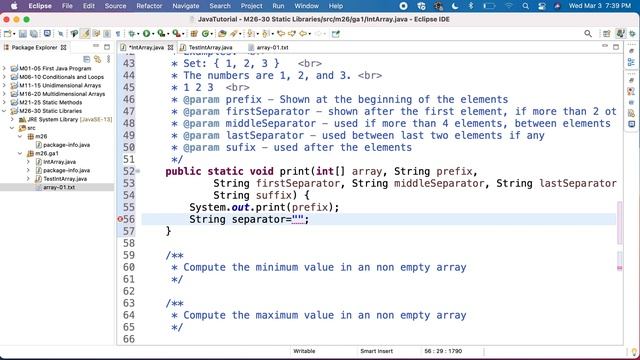Switch to the Java perspective icon
The width and height of the screenshot is (640, 360).
click(620, 34)
